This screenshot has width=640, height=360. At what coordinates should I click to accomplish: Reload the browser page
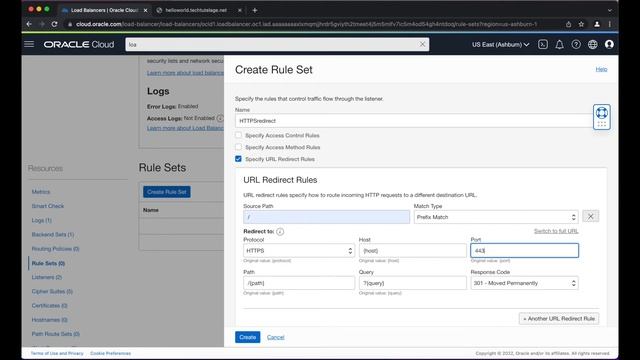pyautogui.click(x=54, y=24)
